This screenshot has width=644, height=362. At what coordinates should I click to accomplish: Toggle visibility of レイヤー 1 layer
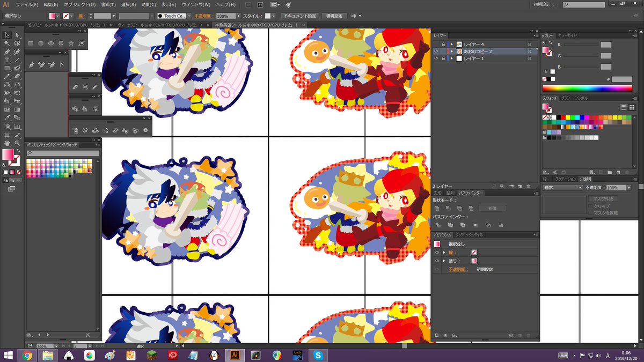(x=436, y=58)
